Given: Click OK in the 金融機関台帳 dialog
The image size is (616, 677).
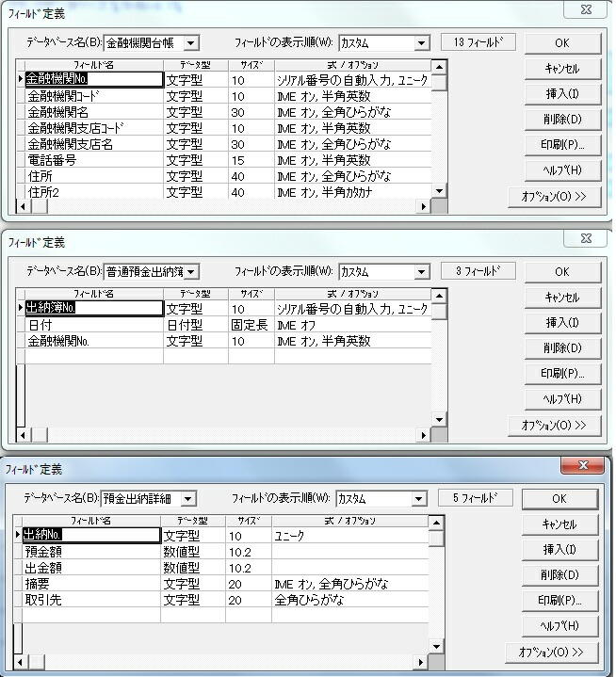Looking at the screenshot, I should point(562,42).
